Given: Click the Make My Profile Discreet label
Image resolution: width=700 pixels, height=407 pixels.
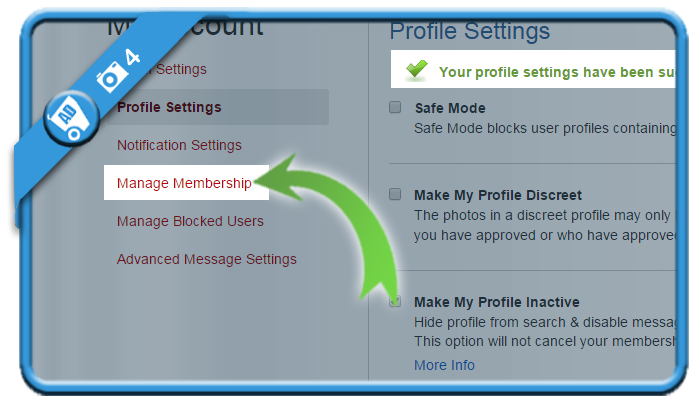Looking at the screenshot, I should (498, 195).
